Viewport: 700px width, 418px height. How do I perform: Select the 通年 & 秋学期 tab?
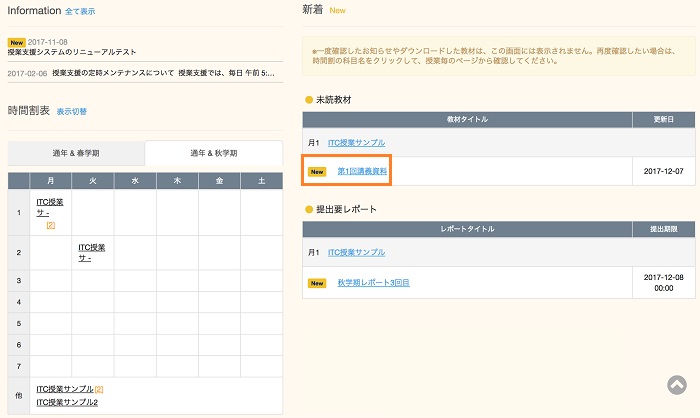click(x=213, y=153)
